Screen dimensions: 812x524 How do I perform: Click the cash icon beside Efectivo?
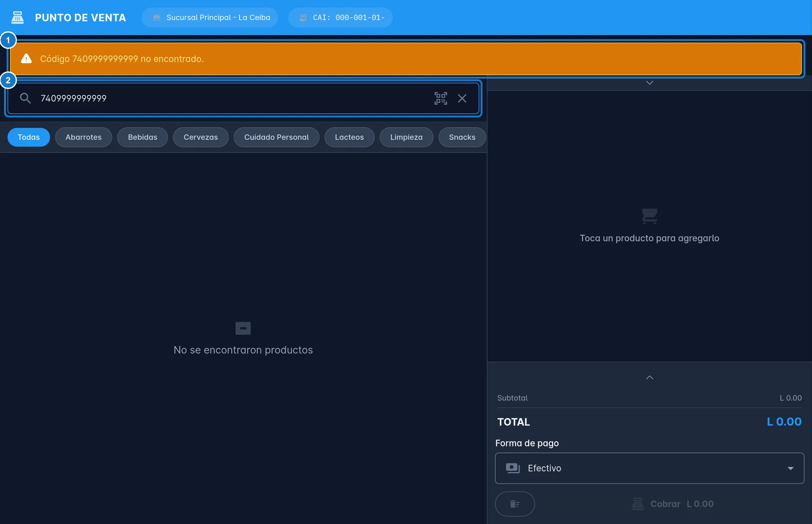pyautogui.click(x=513, y=468)
